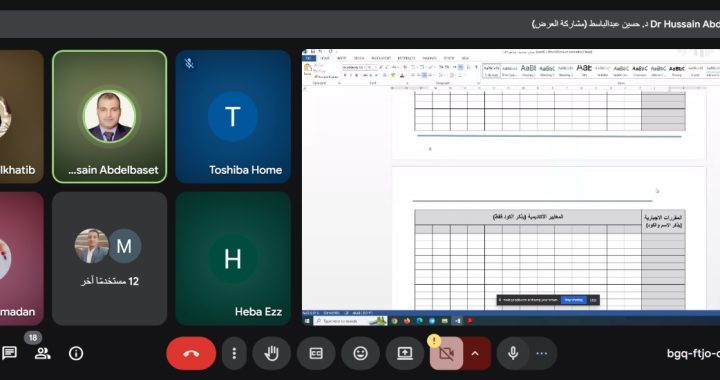Raise your hand in the meeting

coord(271,353)
